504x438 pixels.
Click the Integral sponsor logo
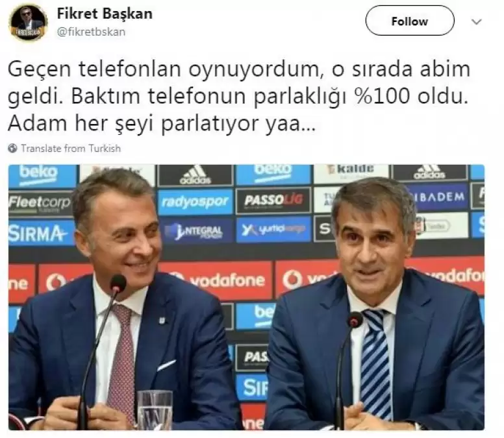195,230
